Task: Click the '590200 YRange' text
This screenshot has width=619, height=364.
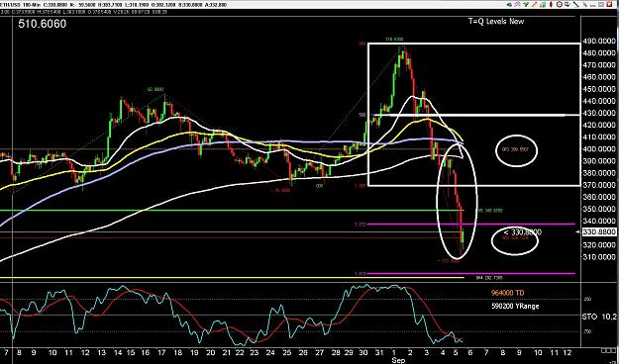Action: 515,306
